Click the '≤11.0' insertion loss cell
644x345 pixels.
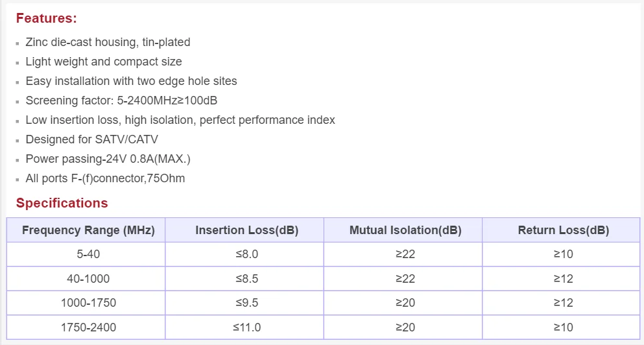coord(247,327)
